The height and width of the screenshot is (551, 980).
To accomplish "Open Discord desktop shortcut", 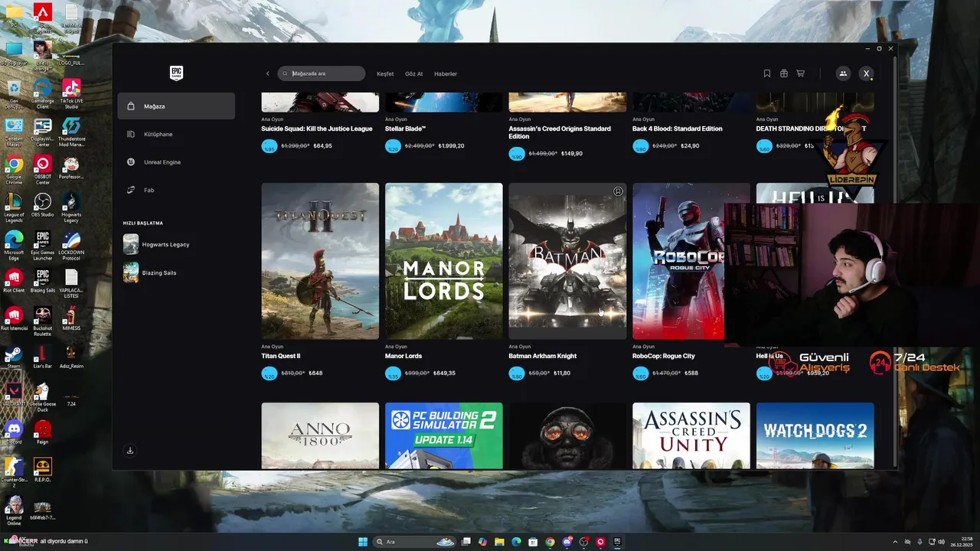I will [x=14, y=432].
